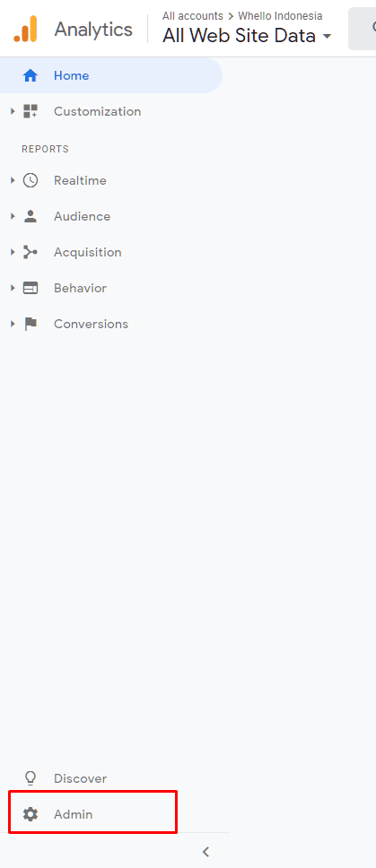Expand the Acquisition reports arrow
376x868 pixels.
[x=13, y=253]
